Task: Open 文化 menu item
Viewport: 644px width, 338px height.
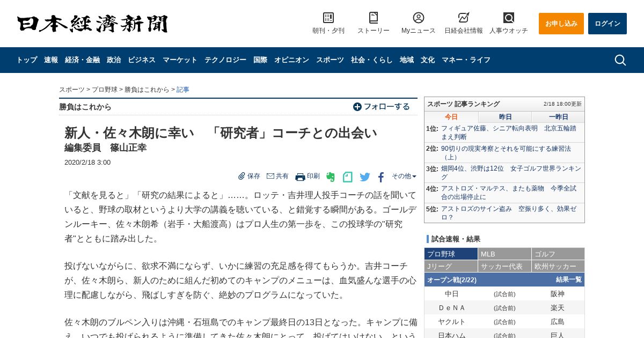Action: (x=428, y=60)
